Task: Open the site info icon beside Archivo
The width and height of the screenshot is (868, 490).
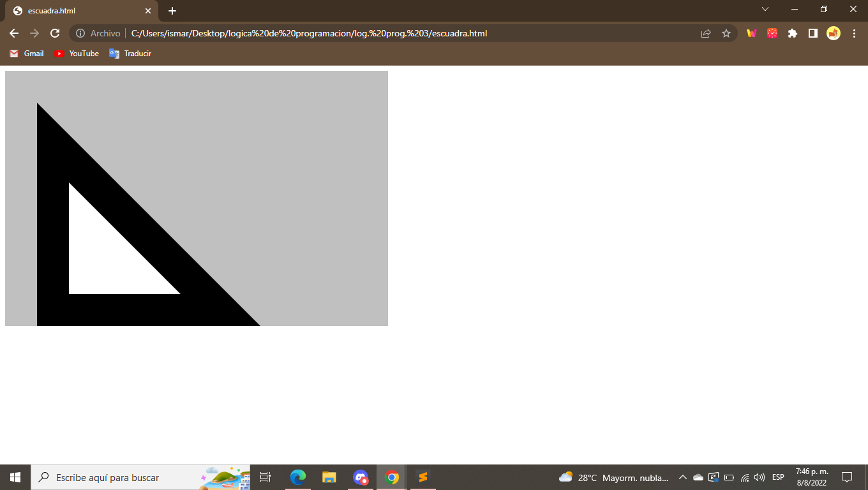Action: [x=80, y=33]
